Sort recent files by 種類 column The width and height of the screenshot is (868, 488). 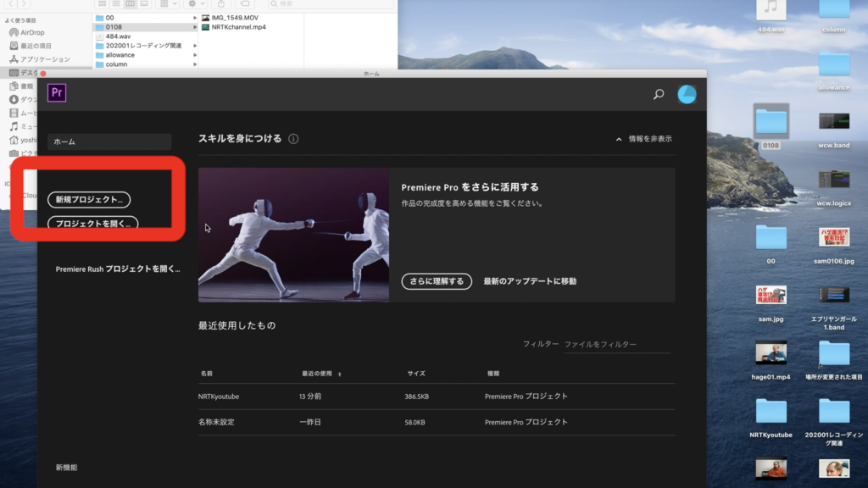click(x=493, y=374)
